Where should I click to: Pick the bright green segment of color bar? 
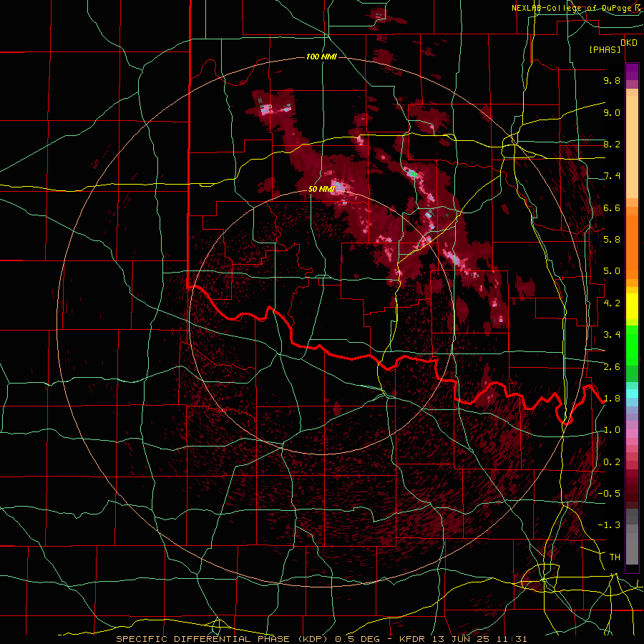click(632, 345)
